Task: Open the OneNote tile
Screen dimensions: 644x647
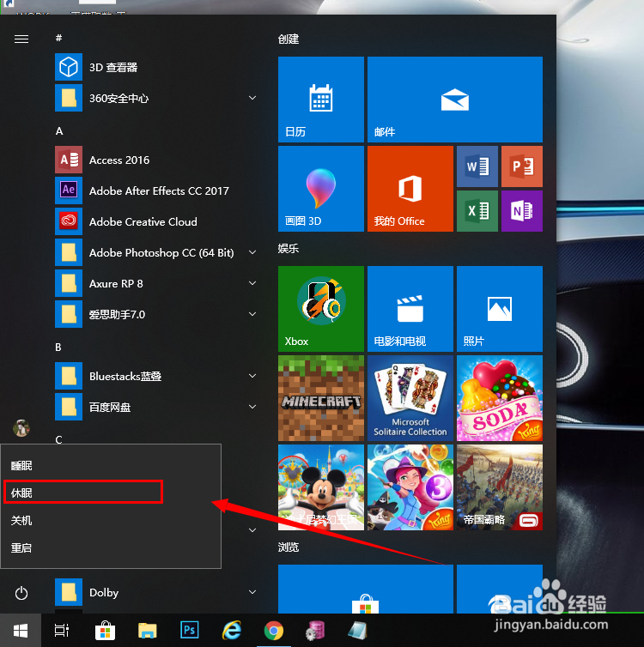Action: (x=522, y=211)
